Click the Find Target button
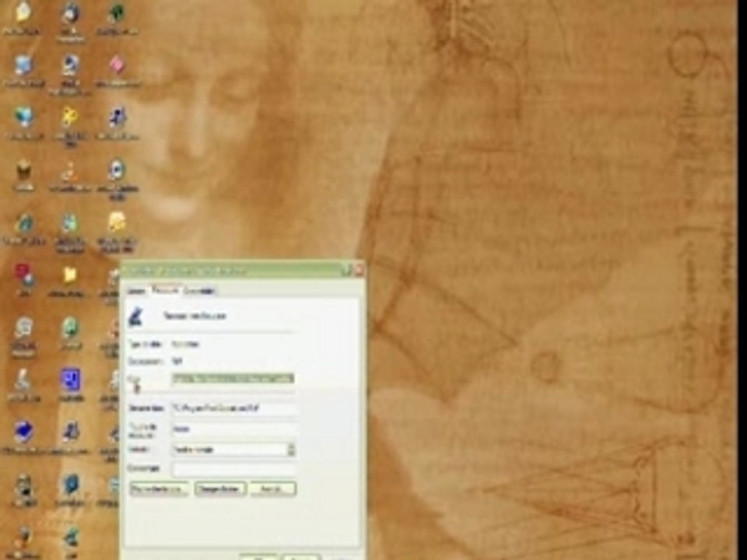The image size is (747, 560). [159, 489]
